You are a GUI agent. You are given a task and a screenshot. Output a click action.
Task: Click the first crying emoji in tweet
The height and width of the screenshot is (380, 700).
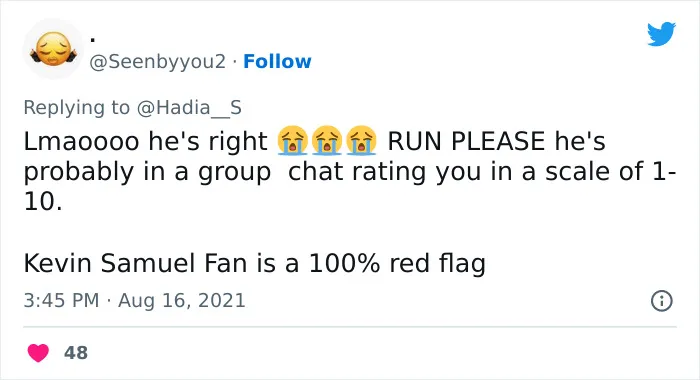tap(292, 140)
